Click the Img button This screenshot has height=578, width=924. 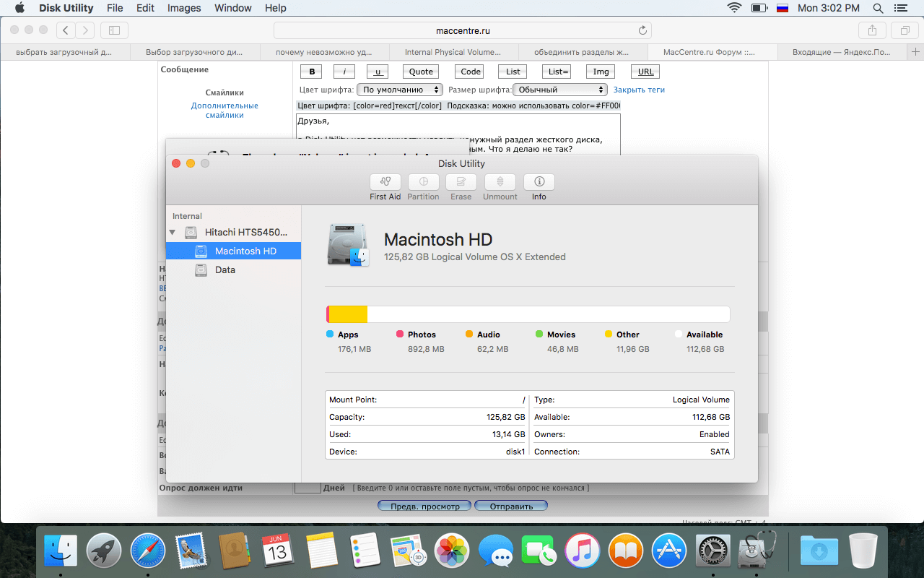click(601, 72)
